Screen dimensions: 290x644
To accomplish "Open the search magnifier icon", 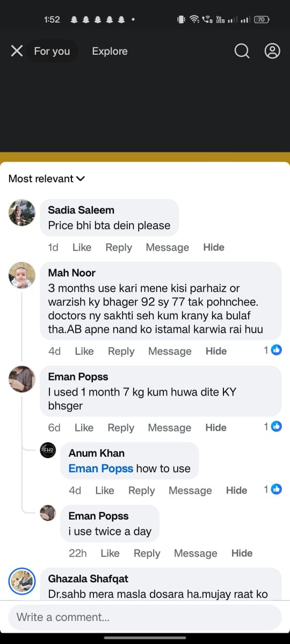I will pyautogui.click(x=242, y=51).
